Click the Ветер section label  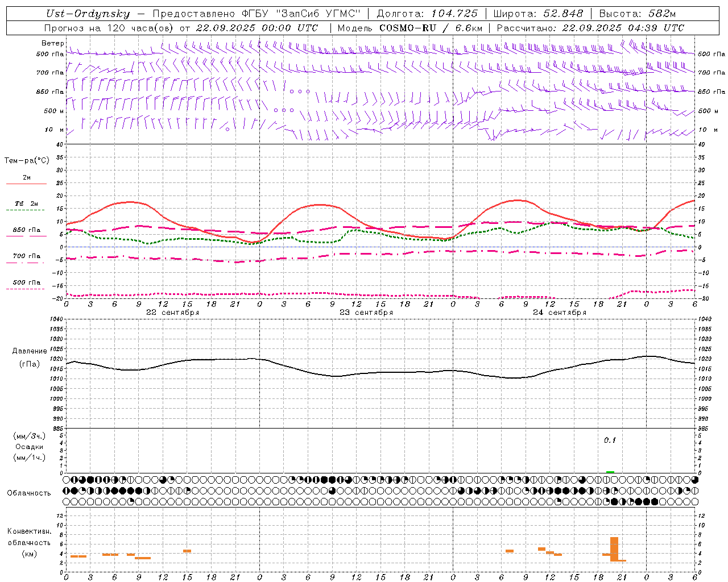click(53, 43)
